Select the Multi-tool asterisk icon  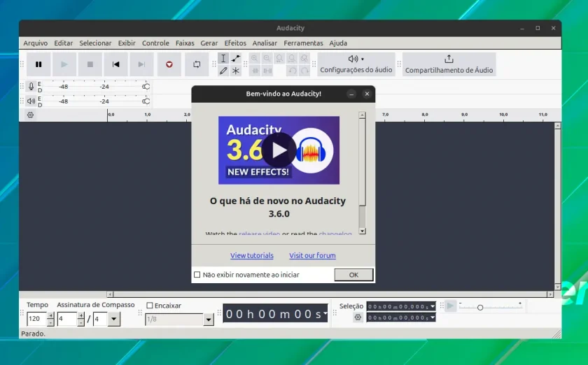point(235,71)
